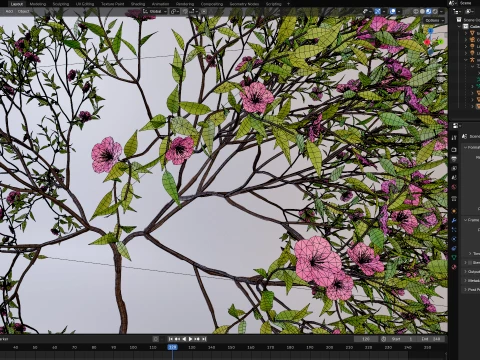
Task: Click green Y axis on navigation gizmo
Action: click(x=441, y=42)
